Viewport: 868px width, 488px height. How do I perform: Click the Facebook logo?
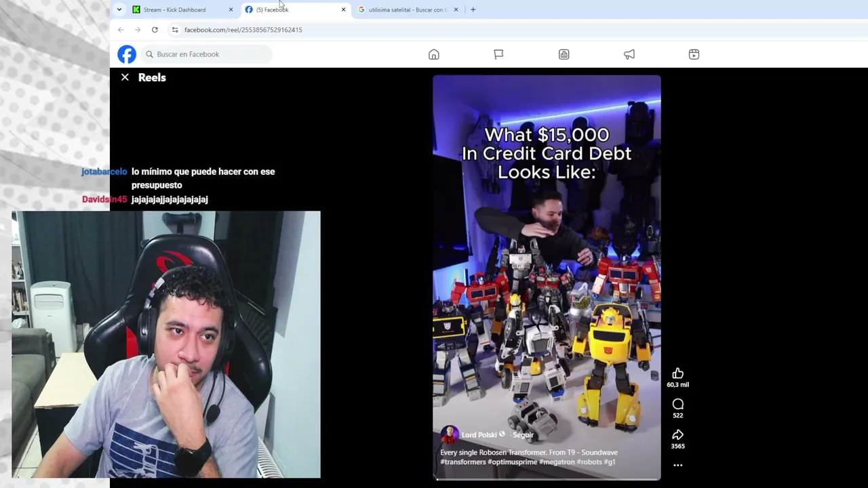(127, 54)
